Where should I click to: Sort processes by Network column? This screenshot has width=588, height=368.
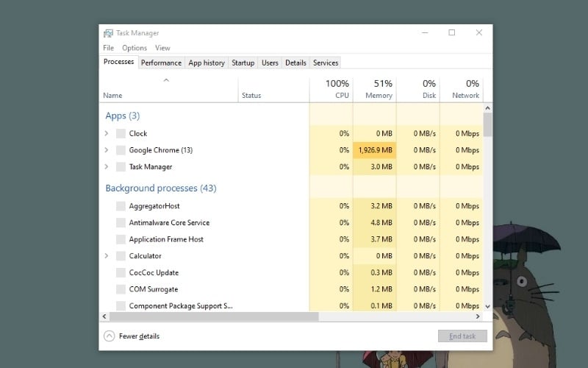coord(462,90)
